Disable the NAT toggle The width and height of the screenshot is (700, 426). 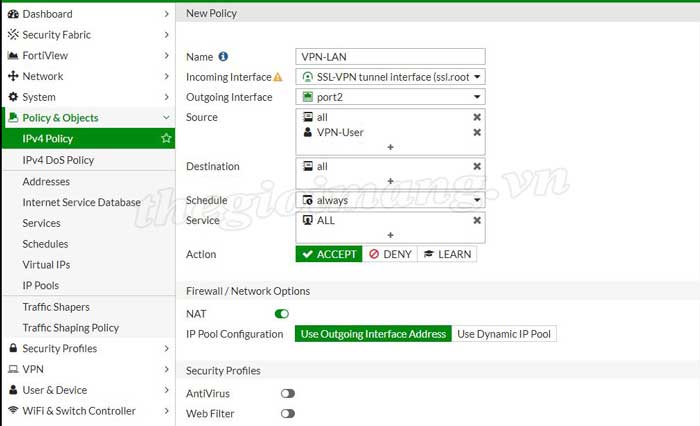pyautogui.click(x=282, y=314)
